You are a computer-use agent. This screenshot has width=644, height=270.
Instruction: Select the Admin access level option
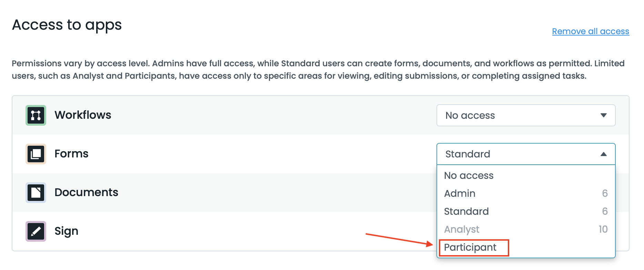[x=460, y=193]
